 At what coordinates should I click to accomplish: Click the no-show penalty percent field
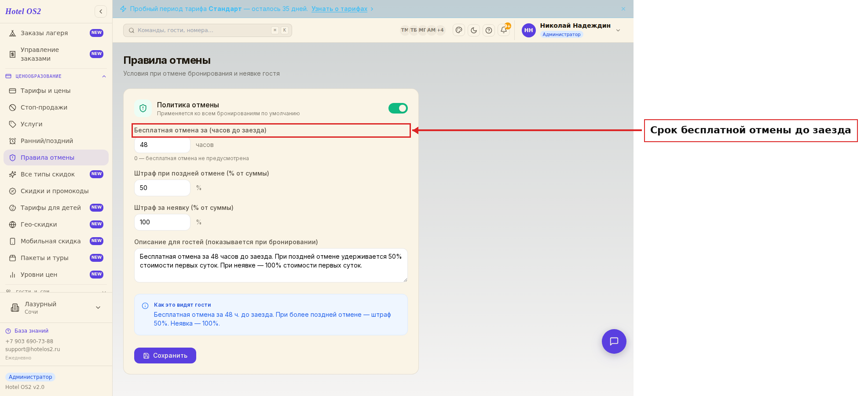pos(162,222)
